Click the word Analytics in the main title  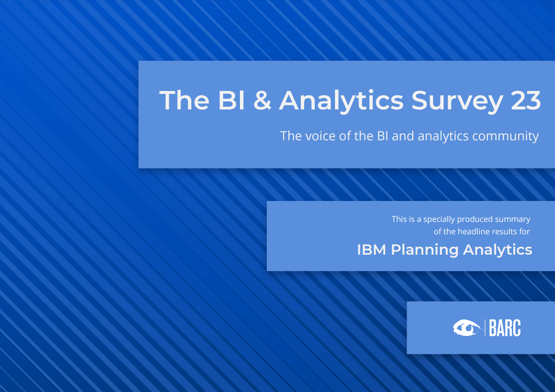(x=341, y=101)
